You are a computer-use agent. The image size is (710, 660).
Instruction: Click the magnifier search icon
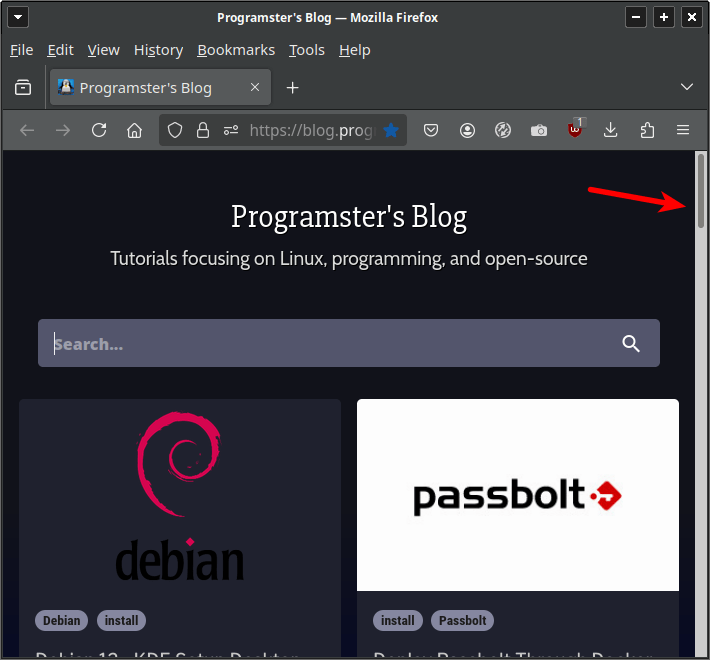point(631,344)
